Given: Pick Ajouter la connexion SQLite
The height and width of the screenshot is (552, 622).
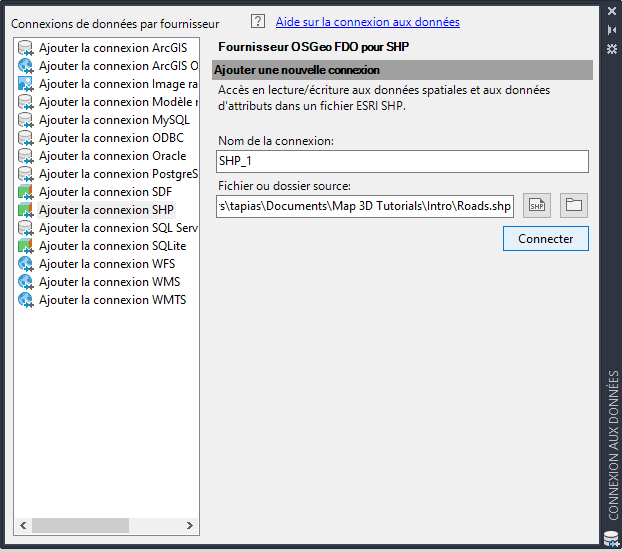Looking at the screenshot, I should 112,246.
